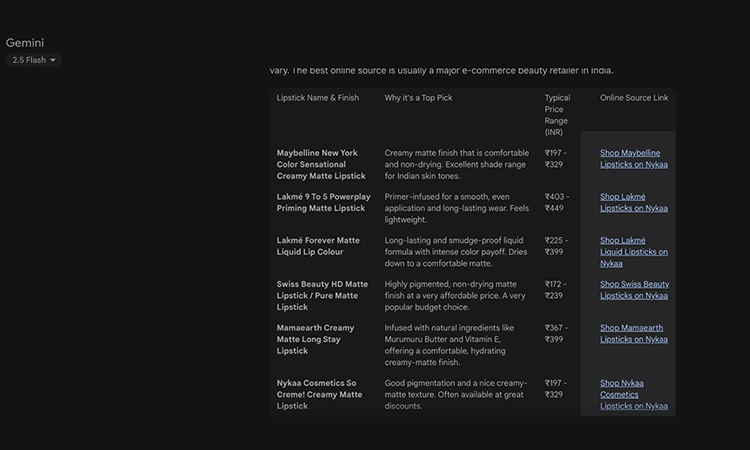Click the Lipstick Name & Finish header
The width and height of the screenshot is (750, 450).
click(318, 98)
